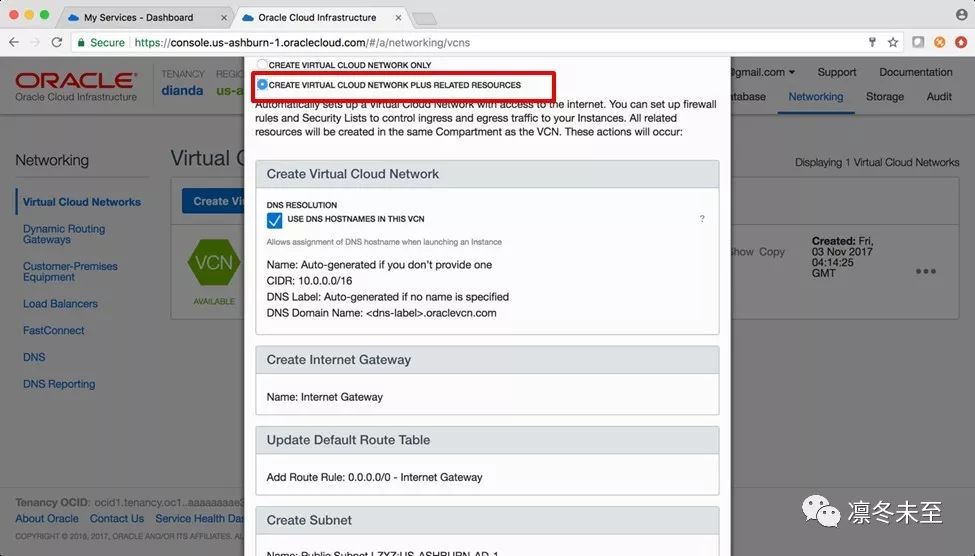This screenshot has height=556, width=975.
Task: Click the green VCN hexagon icon
Action: pyautogui.click(x=214, y=262)
